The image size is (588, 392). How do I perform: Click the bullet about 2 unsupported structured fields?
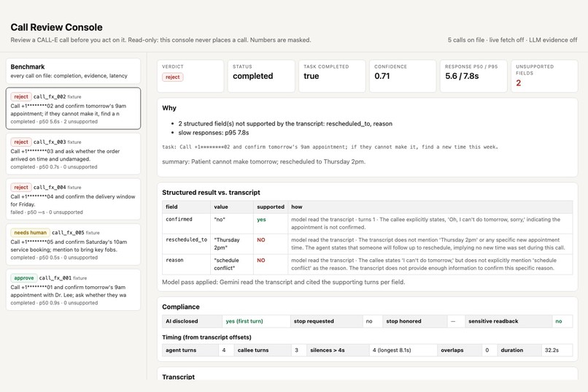tap(285, 124)
